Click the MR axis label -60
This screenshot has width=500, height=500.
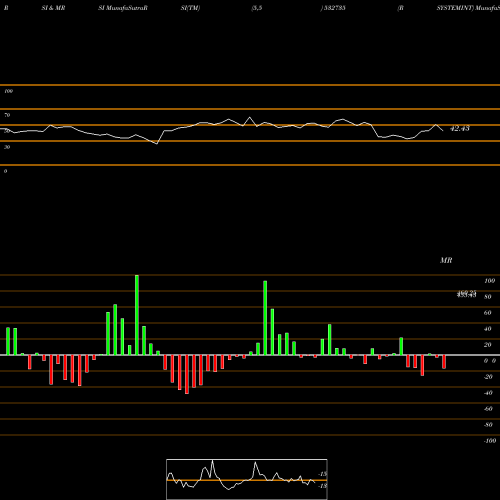[x=488, y=409]
